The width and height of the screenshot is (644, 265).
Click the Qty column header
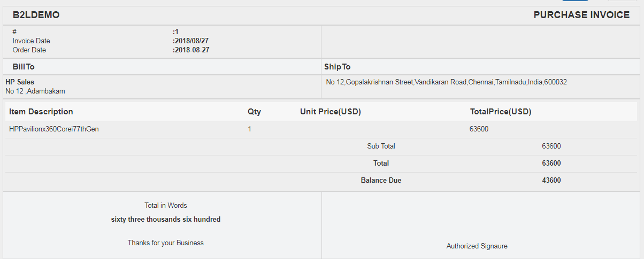(x=254, y=112)
